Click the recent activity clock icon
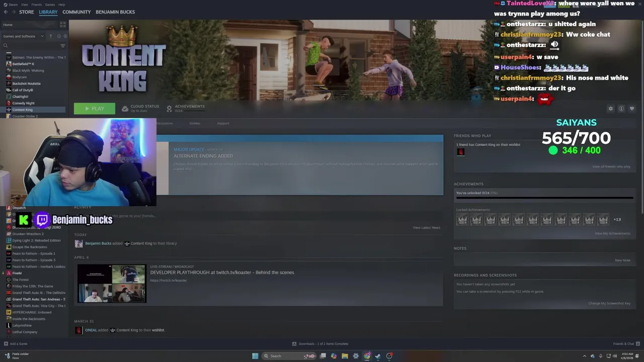 tap(58, 36)
